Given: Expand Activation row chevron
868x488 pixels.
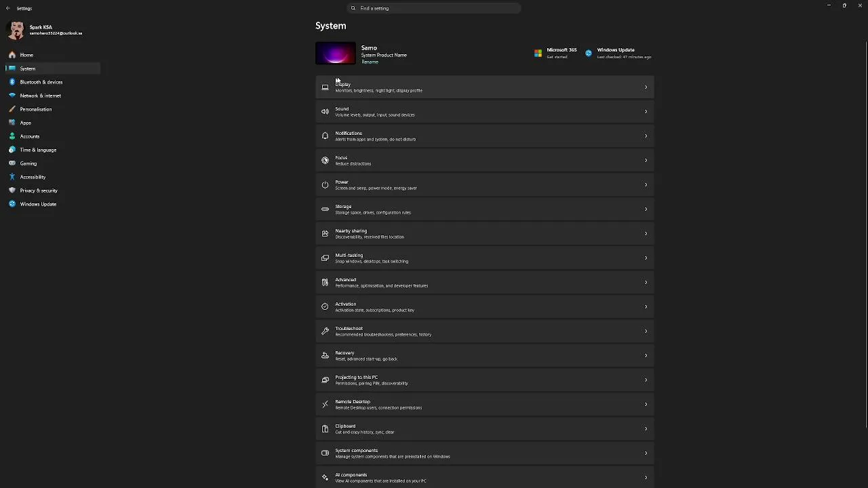Looking at the screenshot, I should click(x=646, y=306).
